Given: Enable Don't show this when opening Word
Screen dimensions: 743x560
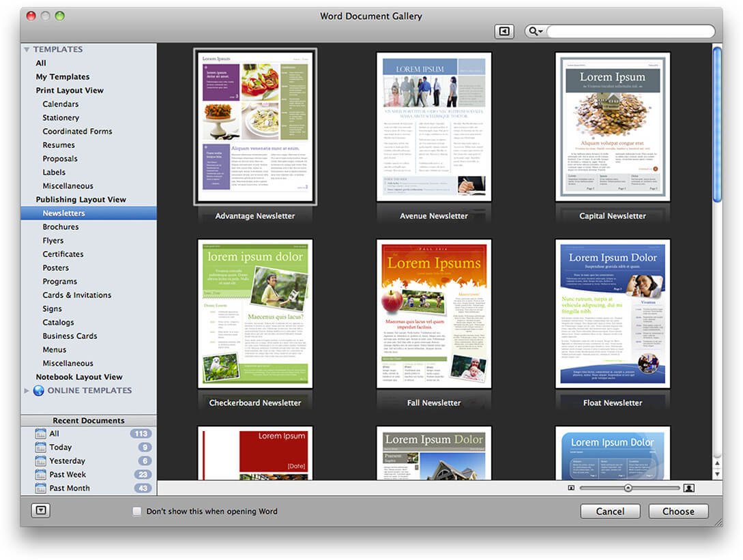Looking at the screenshot, I should pos(136,510).
